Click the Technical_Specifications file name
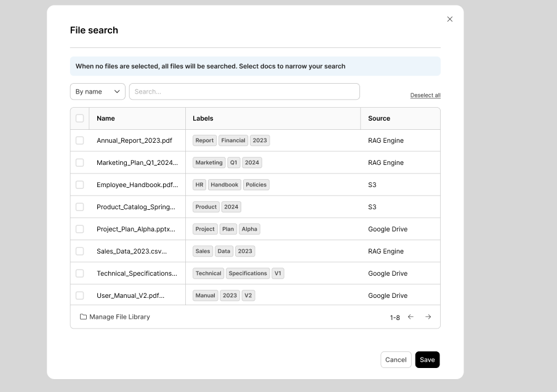The image size is (557, 392). coord(137,273)
